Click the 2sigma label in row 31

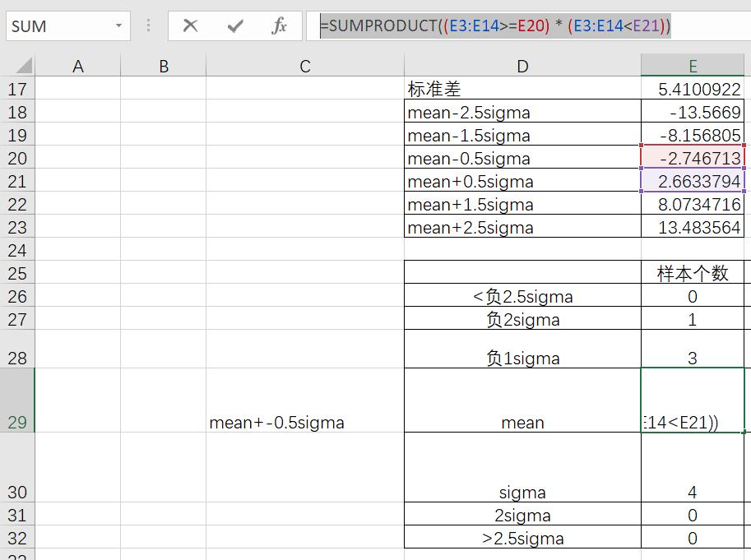[x=522, y=514]
